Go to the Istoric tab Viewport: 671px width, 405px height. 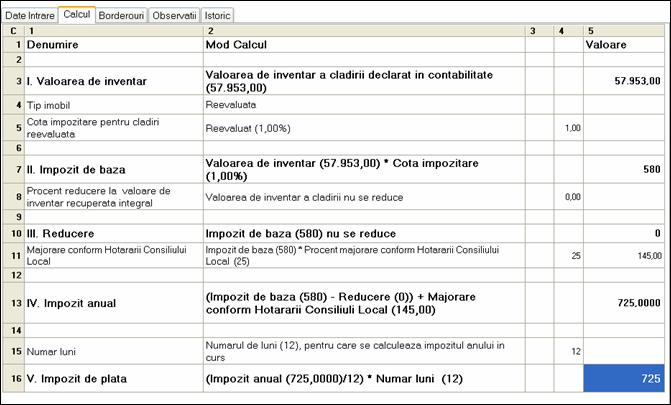pos(218,16)
